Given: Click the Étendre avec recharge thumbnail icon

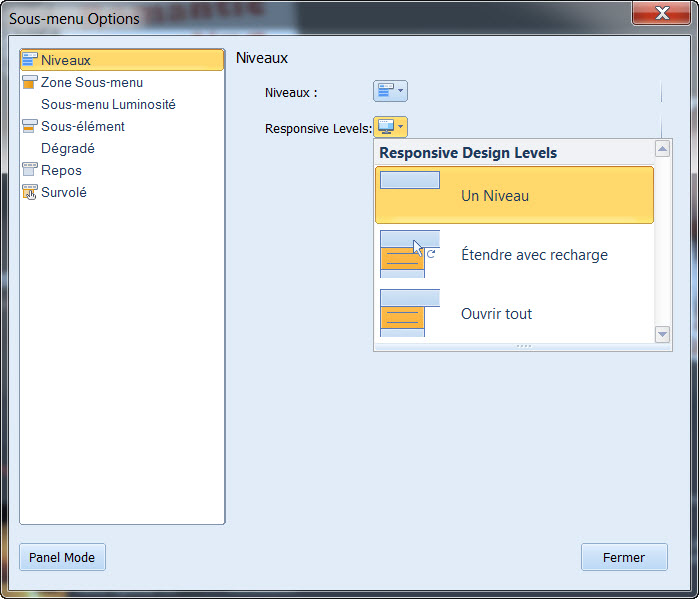Looking at the screenshot, I should click(x=408, y=254).
